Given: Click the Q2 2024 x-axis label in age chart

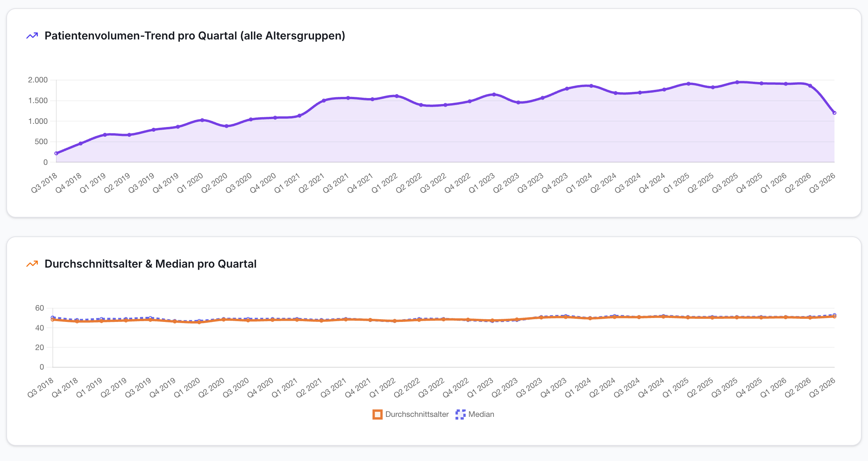Looking at the screenshot, I should 602,388.
